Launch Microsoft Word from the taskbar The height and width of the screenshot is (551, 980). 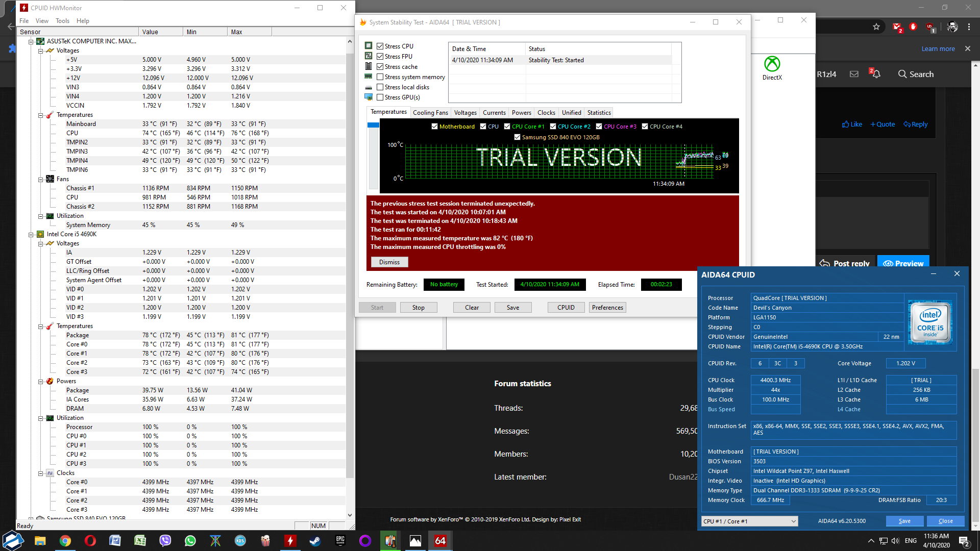[115, 541]
